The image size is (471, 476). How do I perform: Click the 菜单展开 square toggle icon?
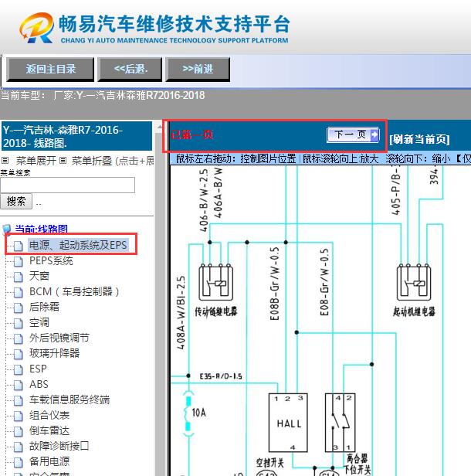click(5, 160)
